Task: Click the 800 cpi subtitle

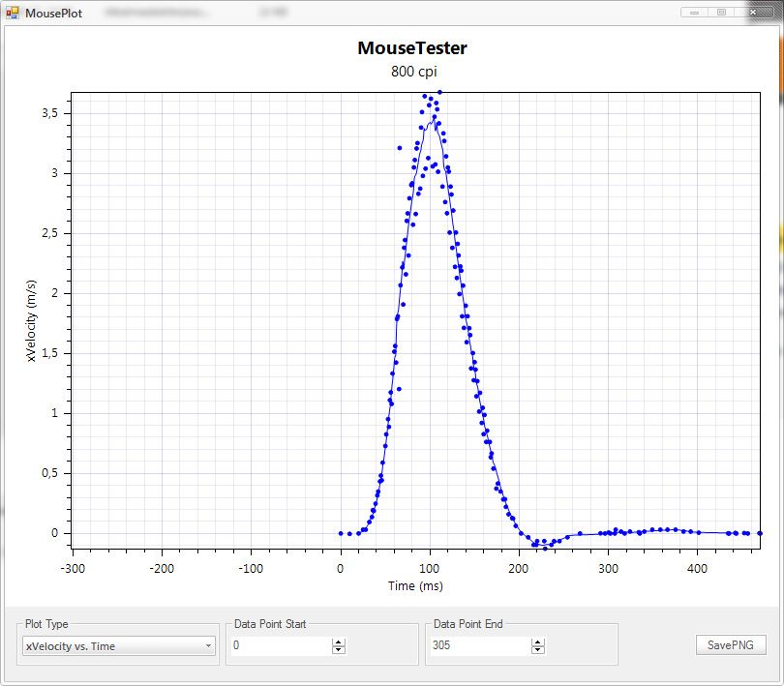Action: point(414,72)
